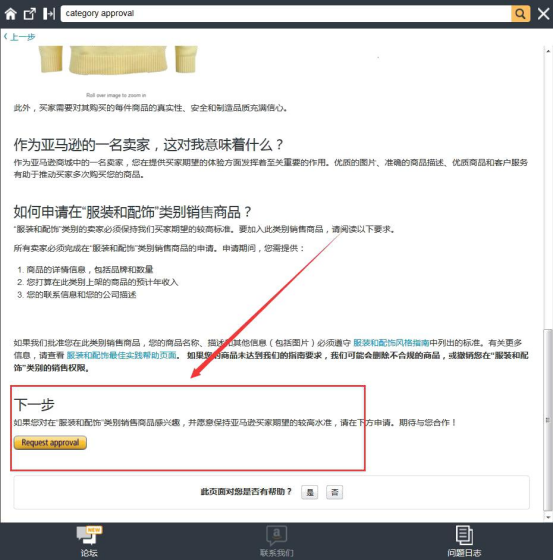Screen dimensions: 554x560
Task: Open help in a new window icon
Action: click(30, 14)
